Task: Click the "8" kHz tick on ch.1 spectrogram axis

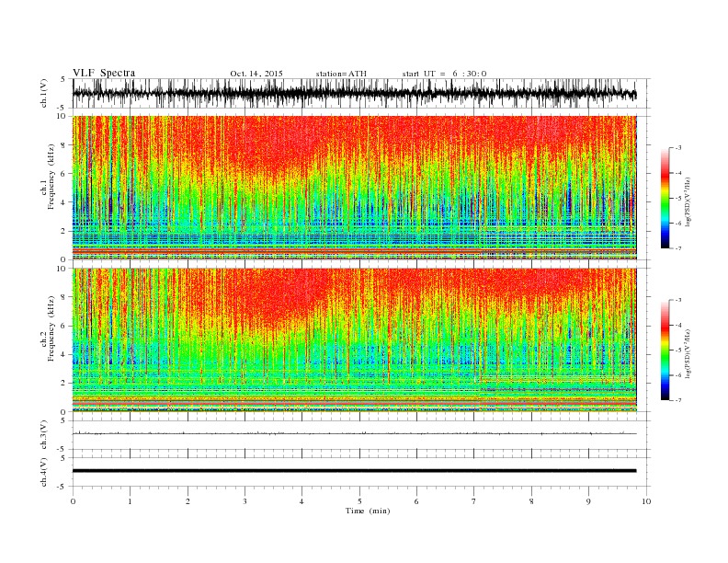Action: pyautogui.click(x=63, y=145)
